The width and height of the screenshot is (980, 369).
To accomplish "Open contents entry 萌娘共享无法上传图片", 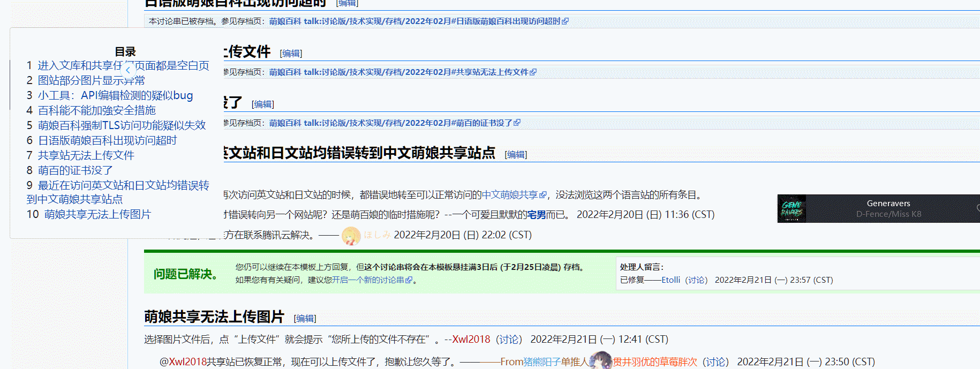I will click(97, 214).
